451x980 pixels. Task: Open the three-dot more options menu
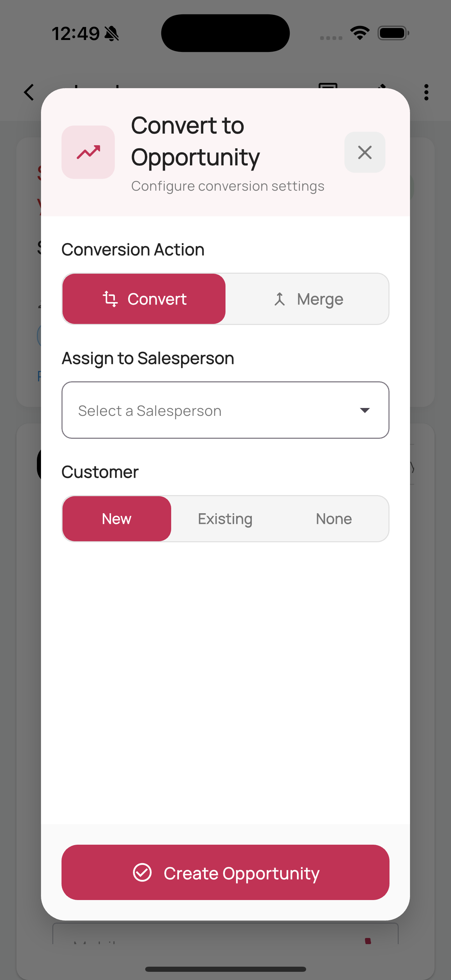tap(426, 93)
